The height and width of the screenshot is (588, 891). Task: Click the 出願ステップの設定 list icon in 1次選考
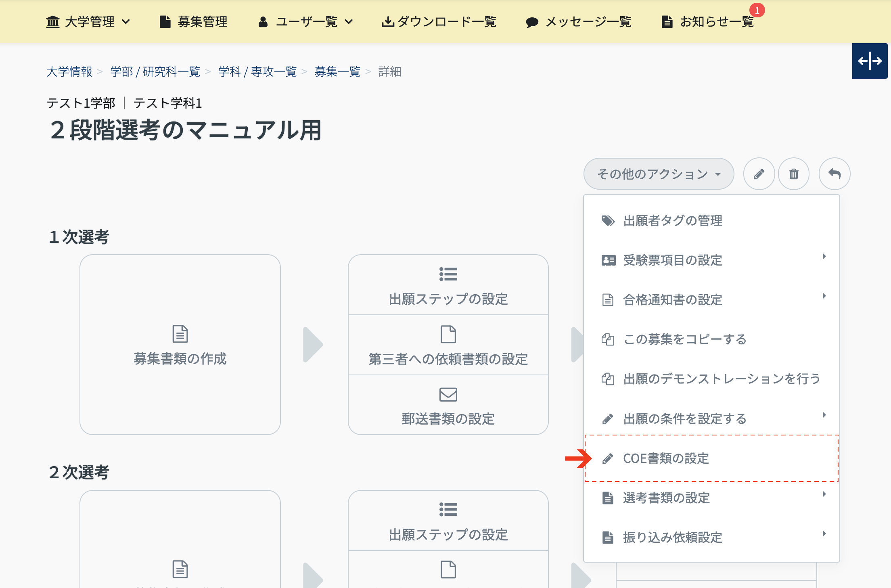click(x=448, y=274)
